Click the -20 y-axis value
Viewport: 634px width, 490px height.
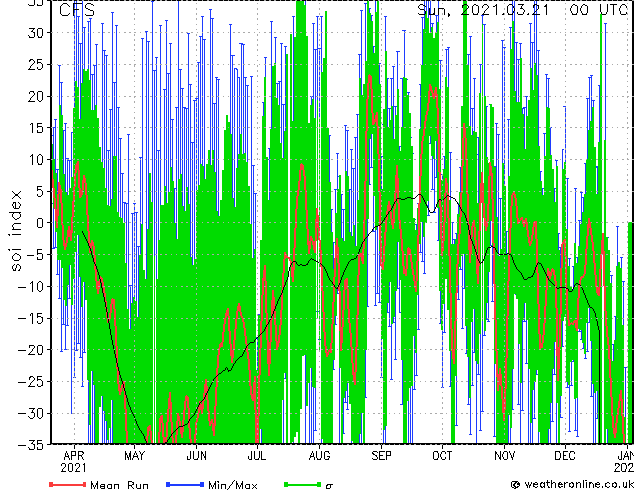(33, 350)
